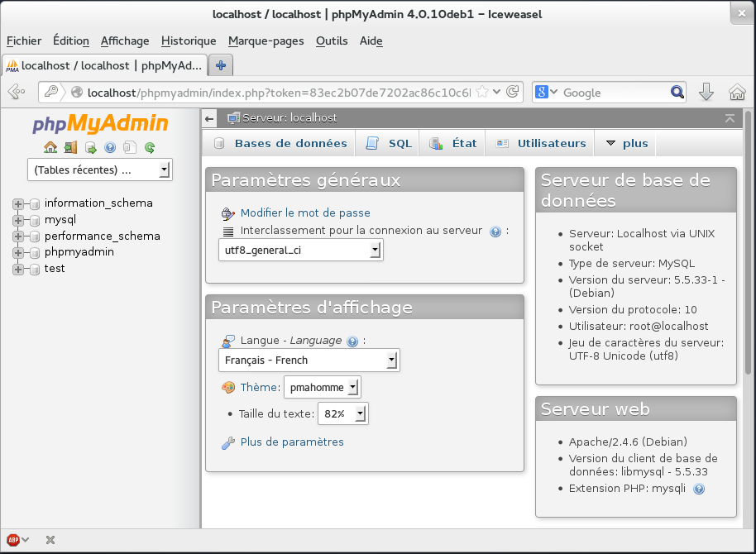Viewport: 756px width, 554px height.
Task: Click the Google search magnifier icon
Action: pos(677,92)
